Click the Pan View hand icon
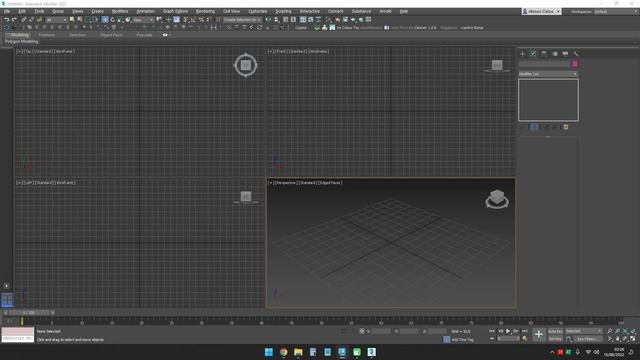Screen dimensions: 640x360 tap(618, 339)
